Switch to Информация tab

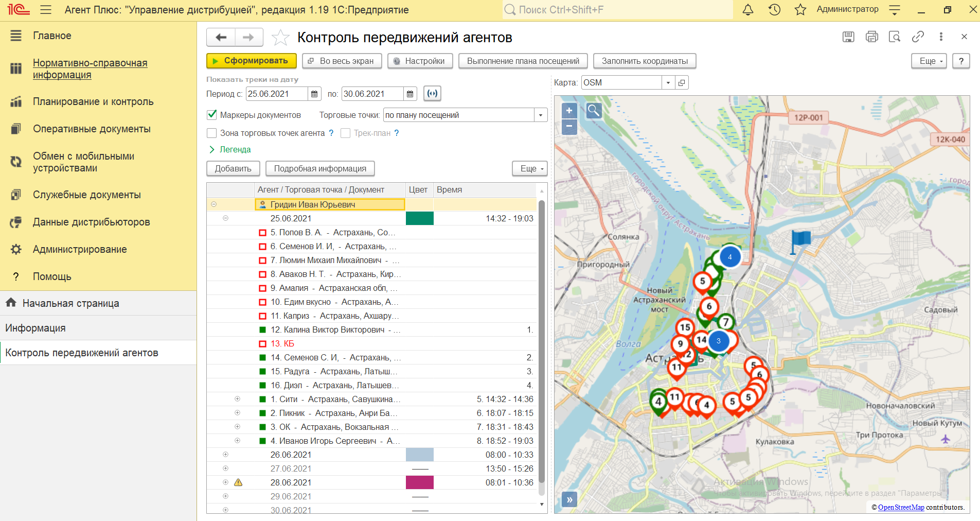[x=98, y=328]
